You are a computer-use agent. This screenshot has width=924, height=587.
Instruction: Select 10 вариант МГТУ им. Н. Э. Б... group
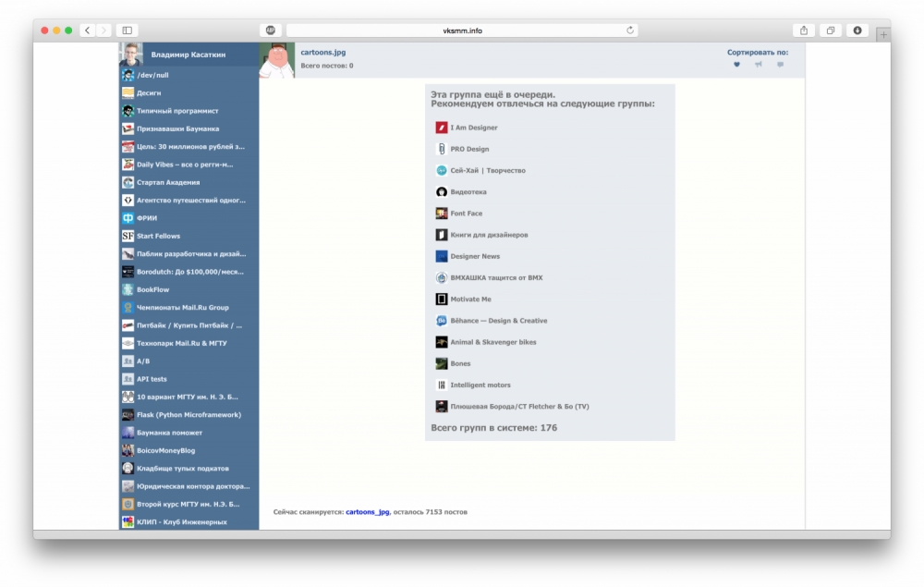click(188, 397)
